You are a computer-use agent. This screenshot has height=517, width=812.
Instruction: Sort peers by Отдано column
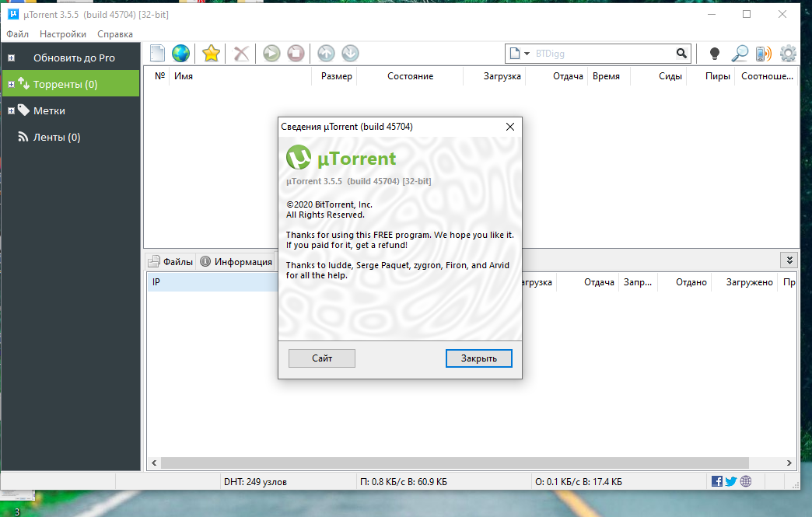click(x=684, y=282)
